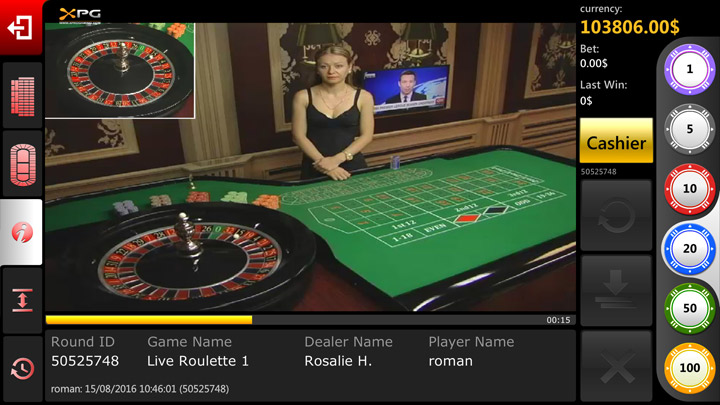Select the blue 20 chip
Image resolution: width=720 pixels, height=405 pixels.
pyautogui.click(x=689, y=248)
